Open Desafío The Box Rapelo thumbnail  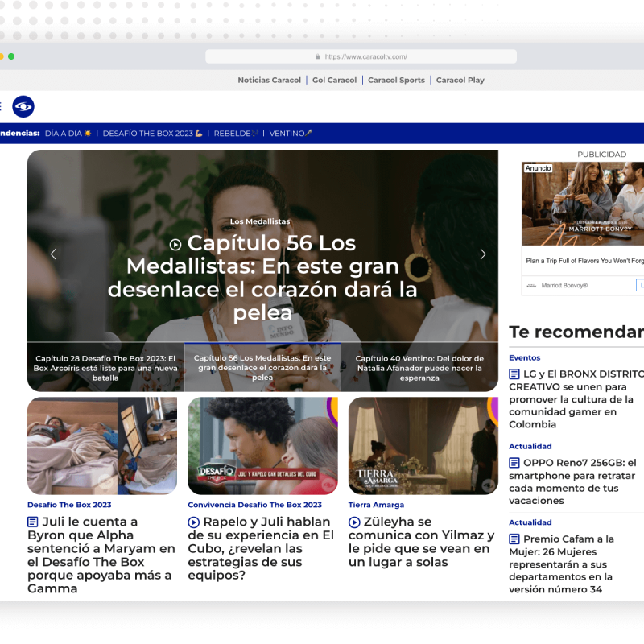tap(263, 446)
